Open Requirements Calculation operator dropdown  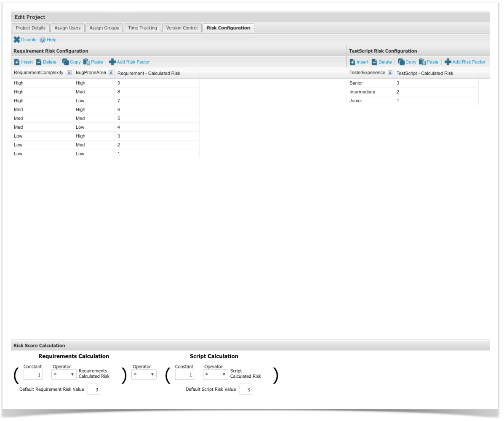(x=64, y=374)
